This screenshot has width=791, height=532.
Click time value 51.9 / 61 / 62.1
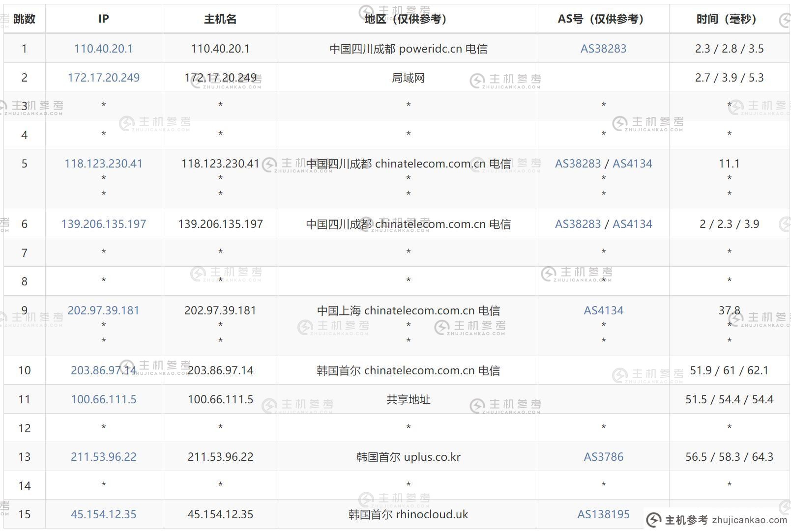tap(729, 370)
